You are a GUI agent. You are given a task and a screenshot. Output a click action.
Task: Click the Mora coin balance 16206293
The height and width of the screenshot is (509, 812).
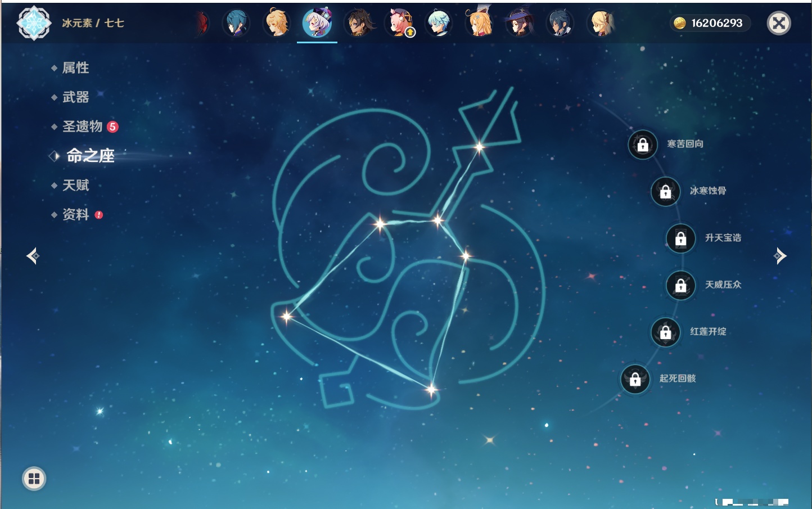[x=711, y=23]
